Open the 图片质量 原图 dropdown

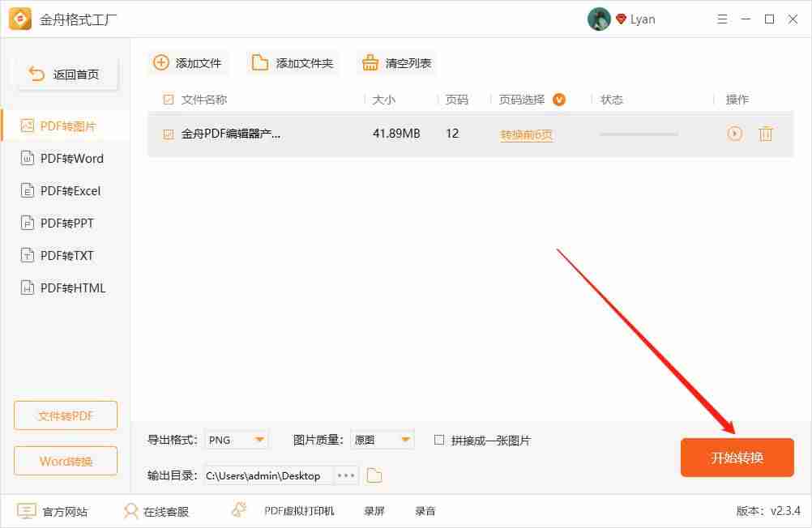(x=382, y=440)
